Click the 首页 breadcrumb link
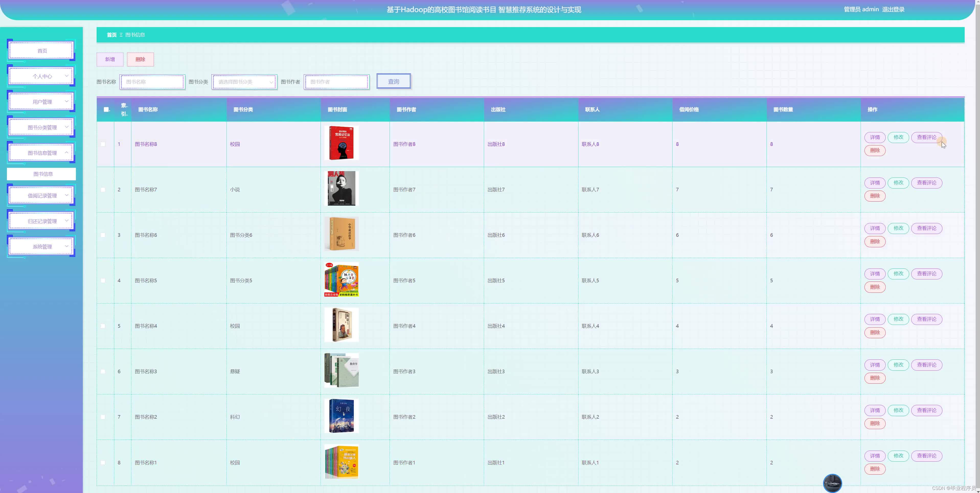The width and height of the screenshot is (980, 493). pyautogui.click(x=111, y=34)
